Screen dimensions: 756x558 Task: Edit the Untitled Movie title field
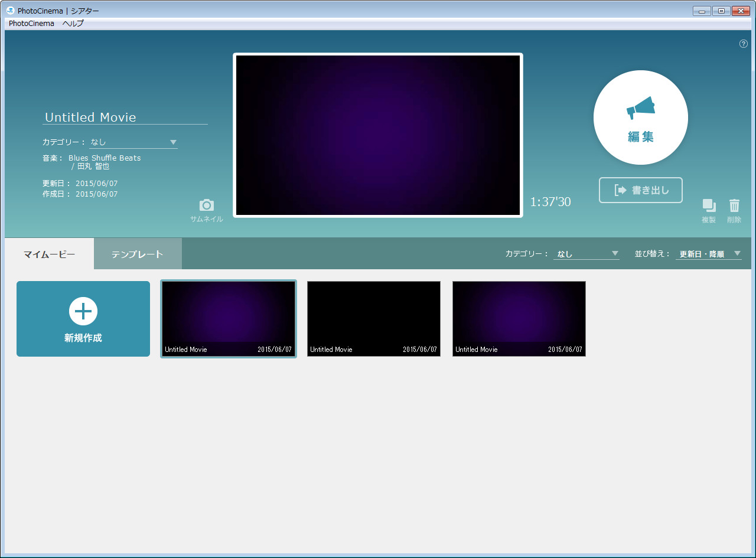pyautogui.click(x=125, y=117)
